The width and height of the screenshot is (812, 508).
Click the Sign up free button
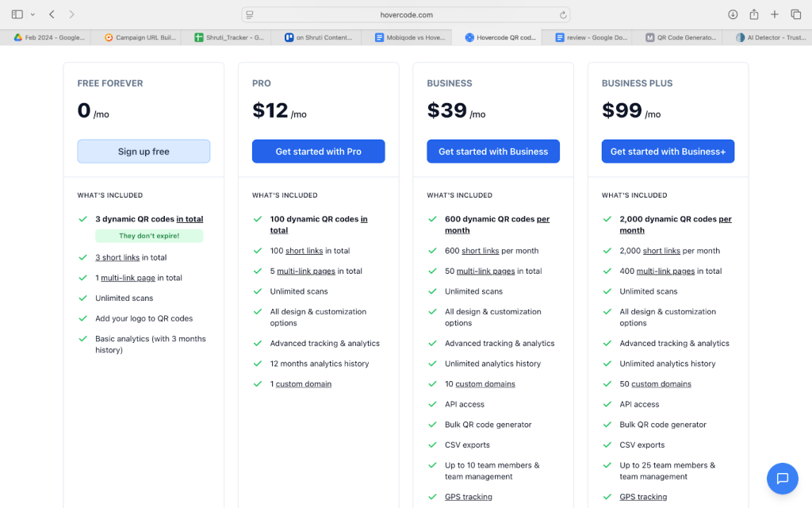[x=144, y=152]
